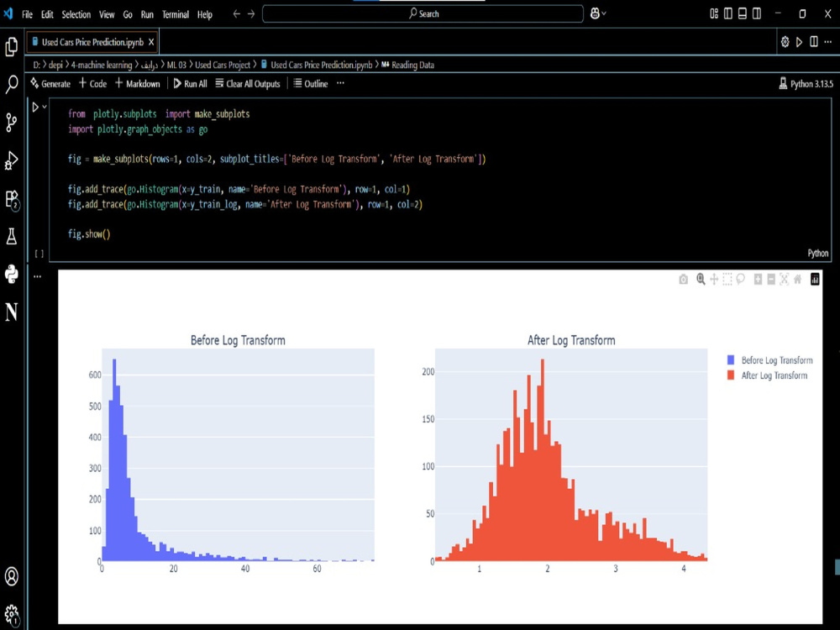Open the View menu

click(107, 14)
